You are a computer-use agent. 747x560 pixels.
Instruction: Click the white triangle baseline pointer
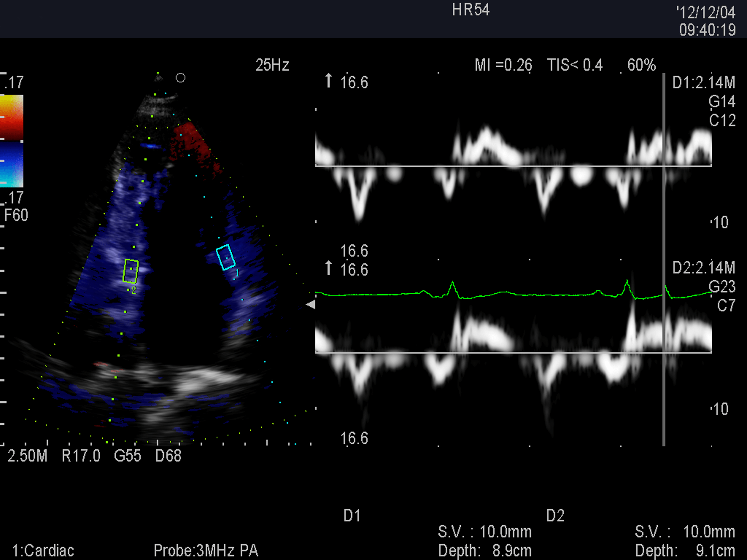311,305
